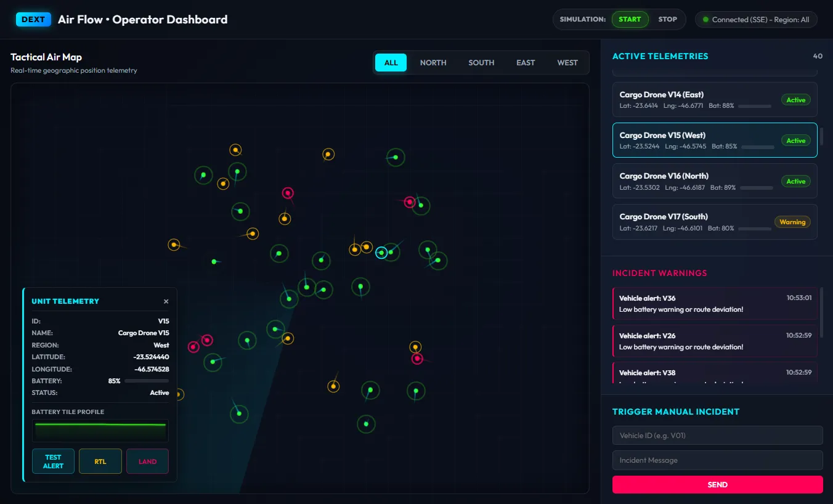Open the Vehicle alert: V38 incident
This screenshot has height=504, width=833.
715,374
